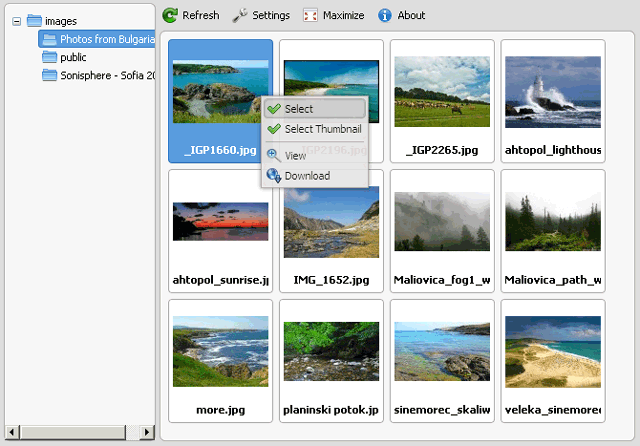640x446 pixels.
Task: Select the _IGP1660.jpg thumbnail
Action: point(220,92)
